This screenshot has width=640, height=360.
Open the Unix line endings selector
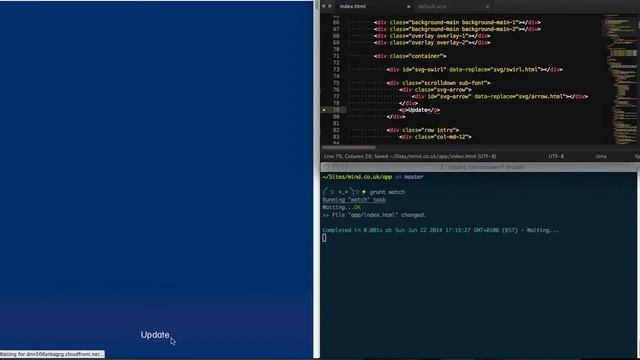[x=601, y=156]
